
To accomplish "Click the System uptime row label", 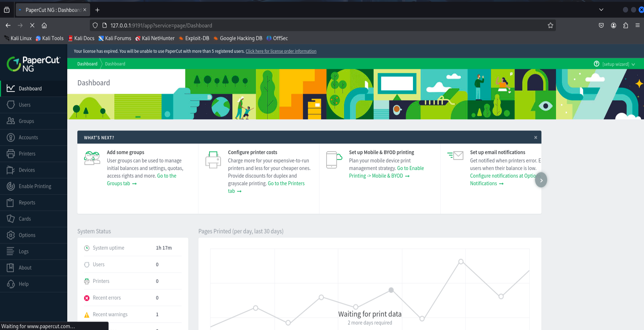I will pyautogui.click(x=108, y=248).
